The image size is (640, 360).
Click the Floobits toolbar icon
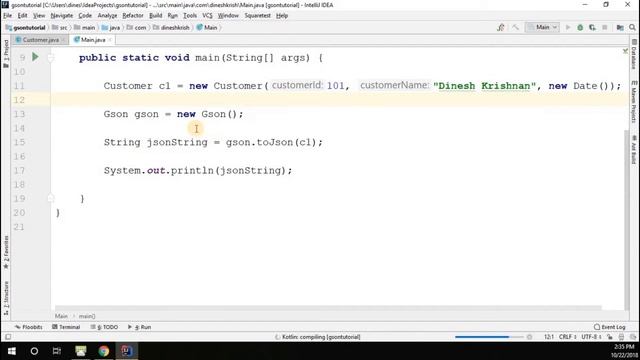click(500, 27)
